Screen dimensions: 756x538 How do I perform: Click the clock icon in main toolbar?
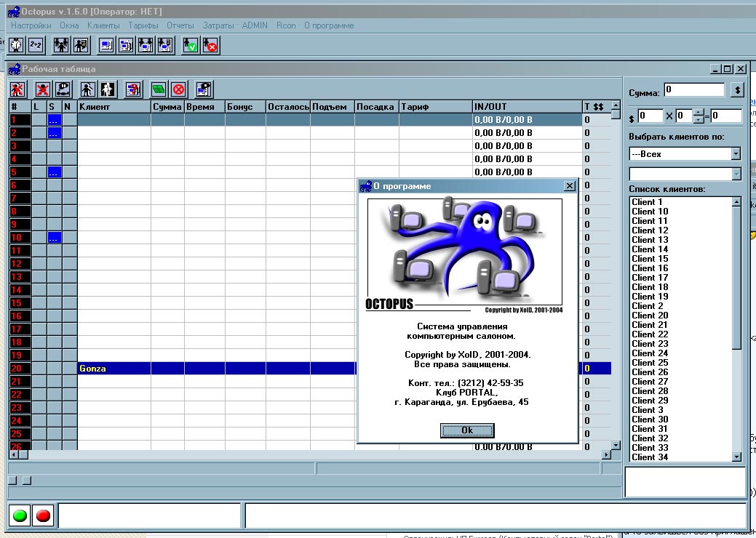point(16,45)
